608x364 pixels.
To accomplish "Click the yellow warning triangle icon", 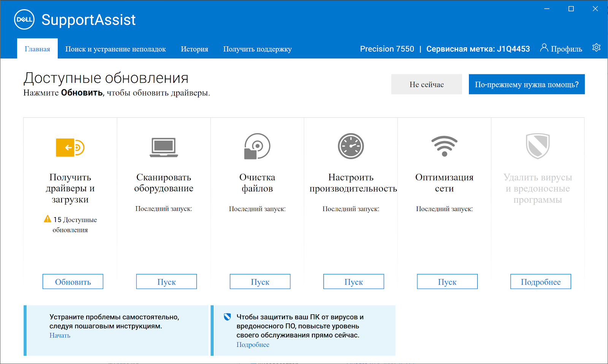I will pos(47,219).
